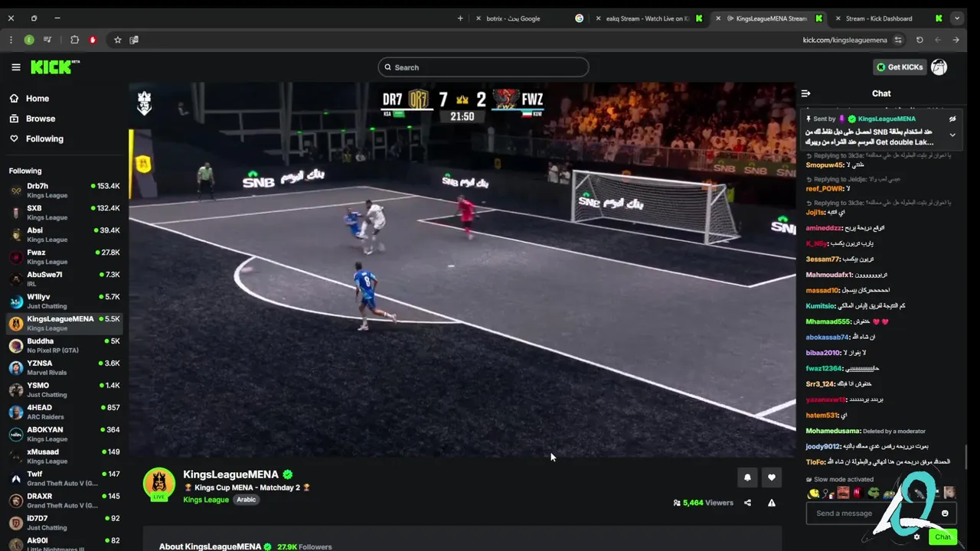980x551 pixels.
Task: Open the browser tab list dropdown
Action: (957, 18)
